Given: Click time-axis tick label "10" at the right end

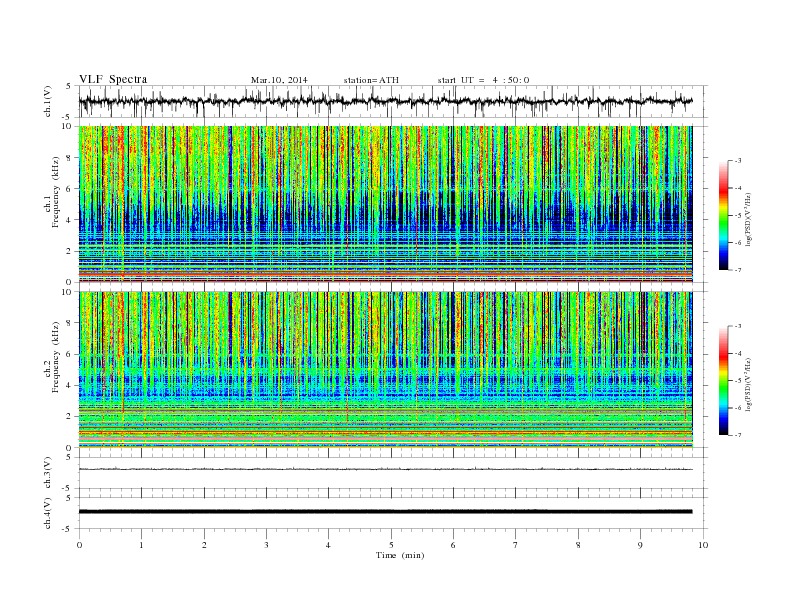Looking at the screenshot, I should click(703, 545).
